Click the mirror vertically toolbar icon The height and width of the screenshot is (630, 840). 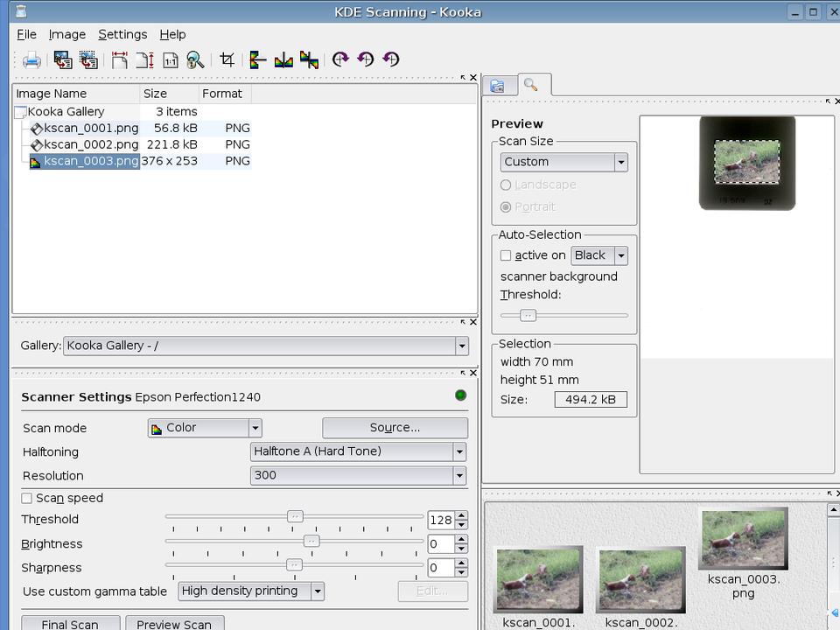coord(257,59)
